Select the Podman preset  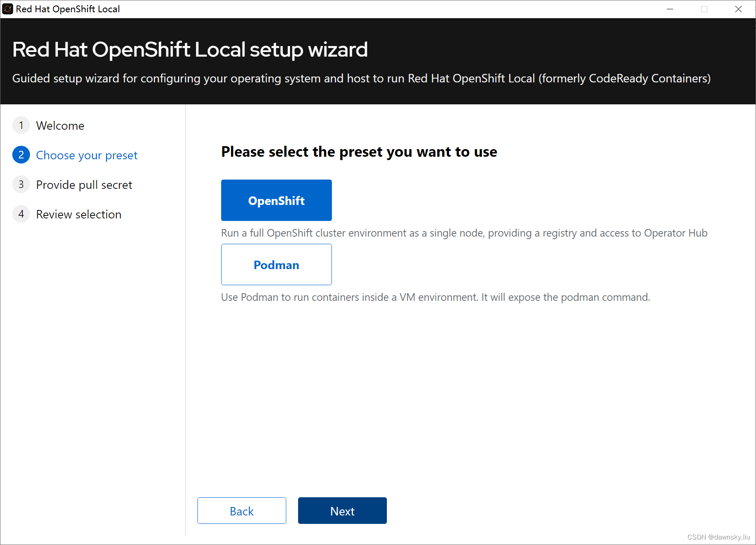pyautogui.click(x=276, y=264)
